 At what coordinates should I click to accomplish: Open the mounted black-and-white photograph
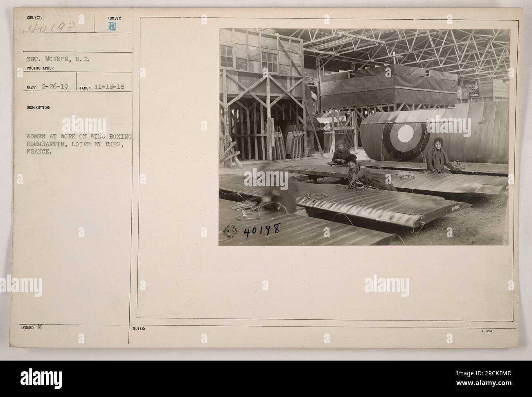363,137
